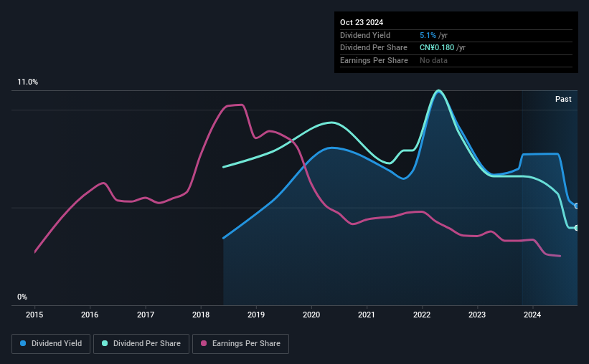Click the 11.0% y-axis label
589x364 pixels.
click(x=27, y=82)
